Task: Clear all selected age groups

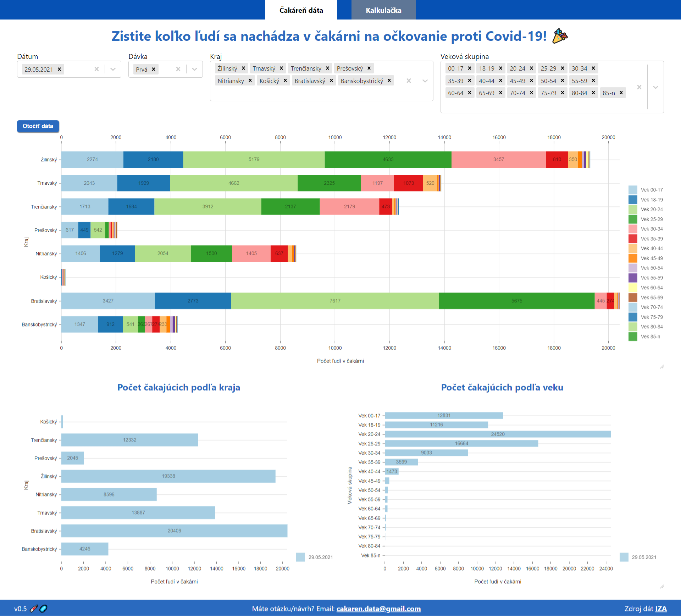Action: click(639, 87)
